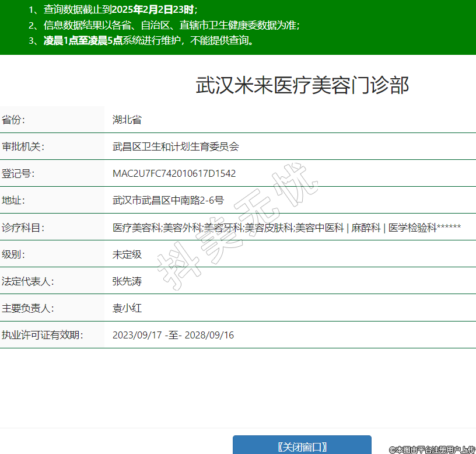This screenshot has height=454, width=476.
Task: Click the 省份 field label
Action: tap(13, 120)
